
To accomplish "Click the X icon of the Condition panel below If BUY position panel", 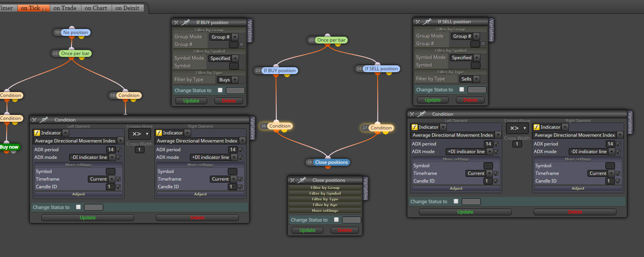I will 34,120.
